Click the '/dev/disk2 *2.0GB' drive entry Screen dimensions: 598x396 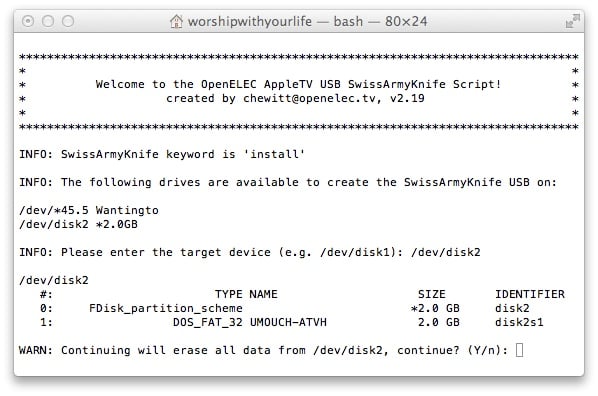[x=79, y=224]
